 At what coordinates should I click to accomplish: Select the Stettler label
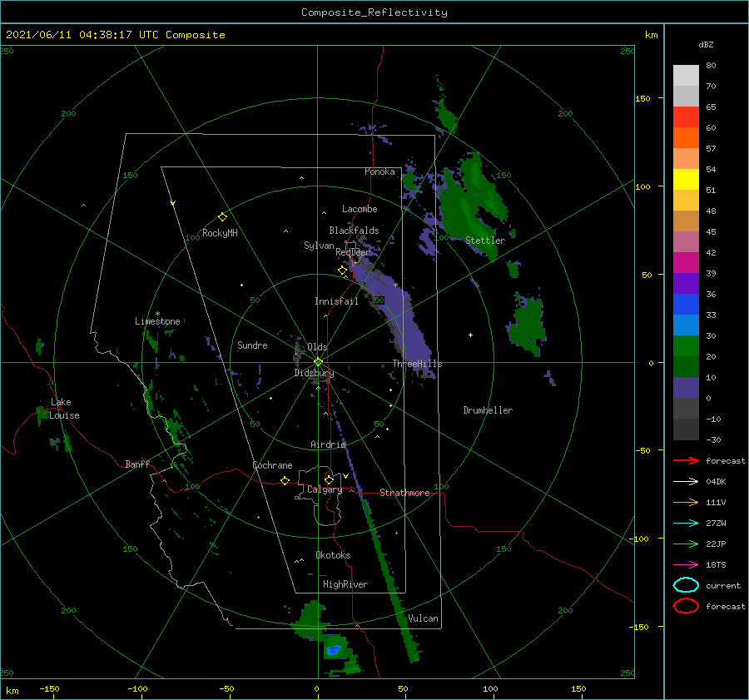coord(485,241)
